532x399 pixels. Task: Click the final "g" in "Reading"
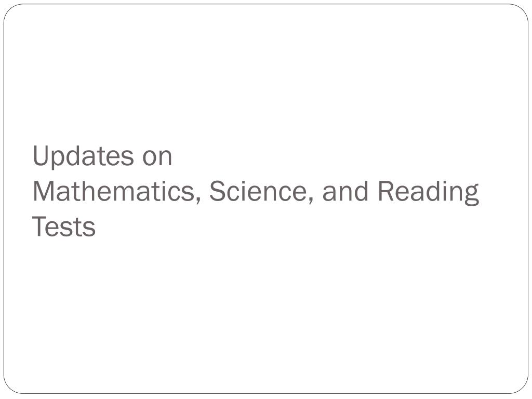(x=471, y=195)
